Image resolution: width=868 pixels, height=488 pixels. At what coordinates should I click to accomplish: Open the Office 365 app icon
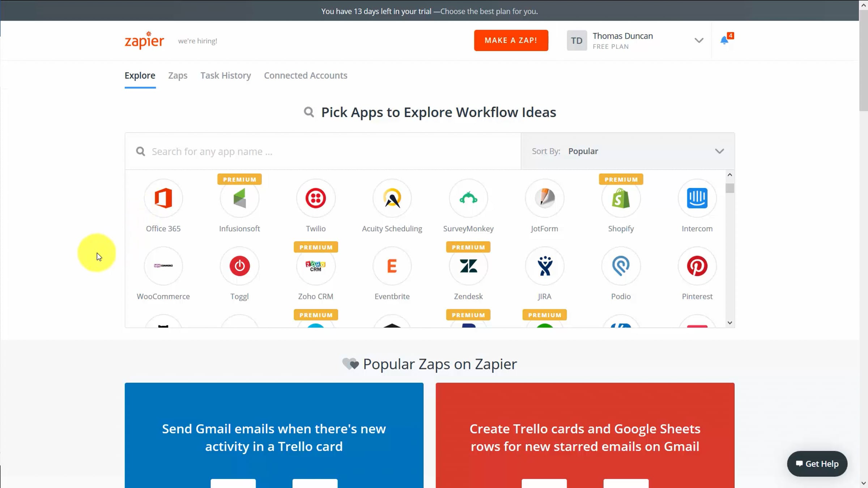[x=163, y=198]
